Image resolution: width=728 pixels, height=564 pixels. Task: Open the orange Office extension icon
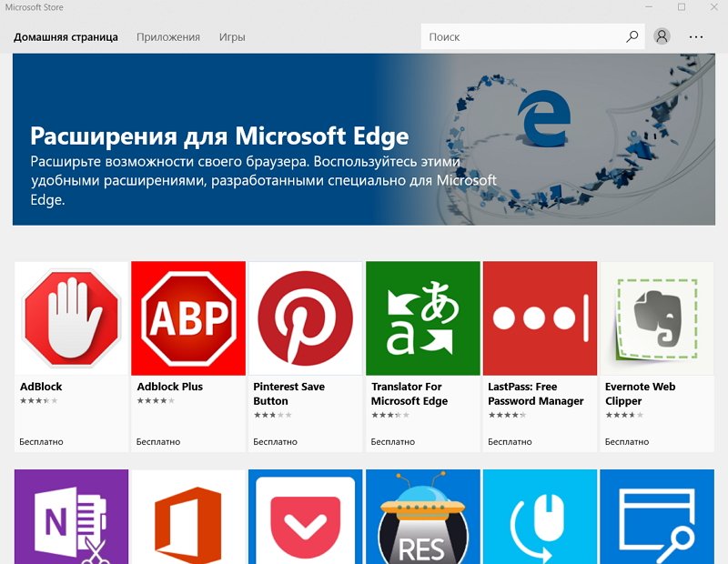pos(188,517)
